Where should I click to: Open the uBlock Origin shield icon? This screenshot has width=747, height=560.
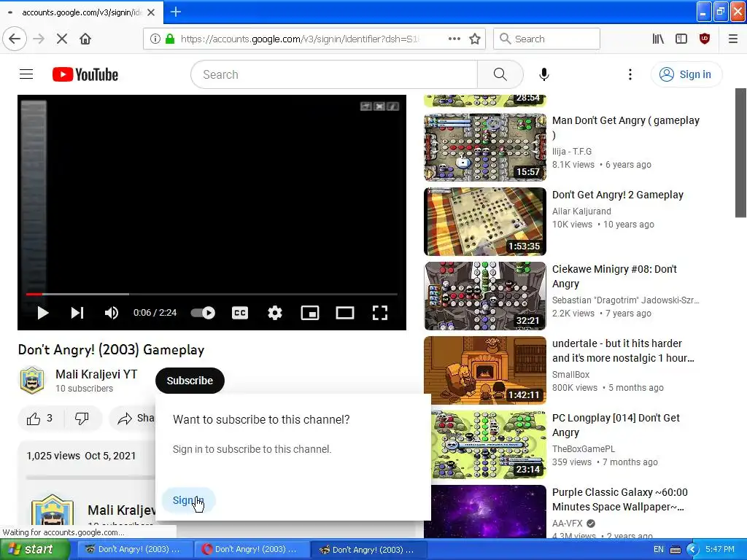click(x=705, y=39)
